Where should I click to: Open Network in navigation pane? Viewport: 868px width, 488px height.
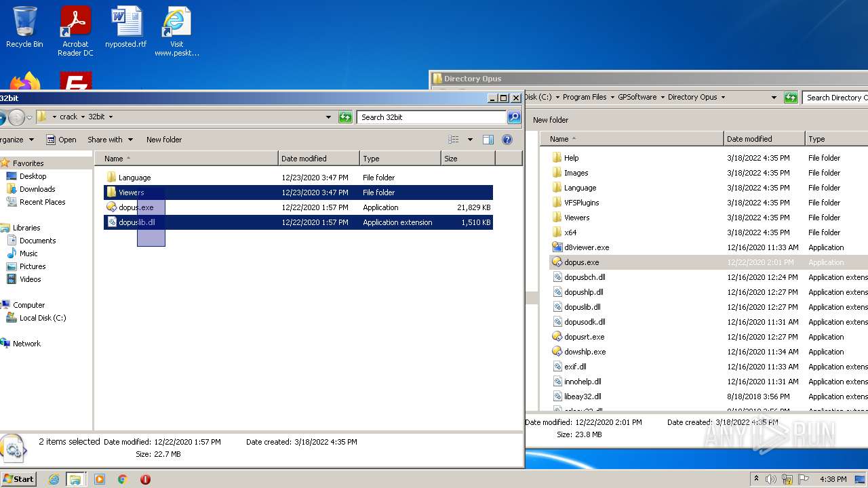point(26,344)
